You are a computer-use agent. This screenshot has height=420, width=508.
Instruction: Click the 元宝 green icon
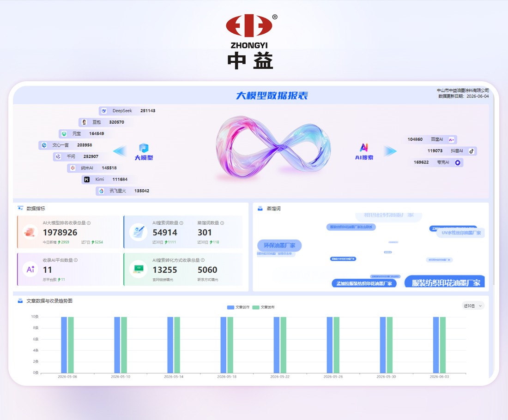tap(64, 133)
